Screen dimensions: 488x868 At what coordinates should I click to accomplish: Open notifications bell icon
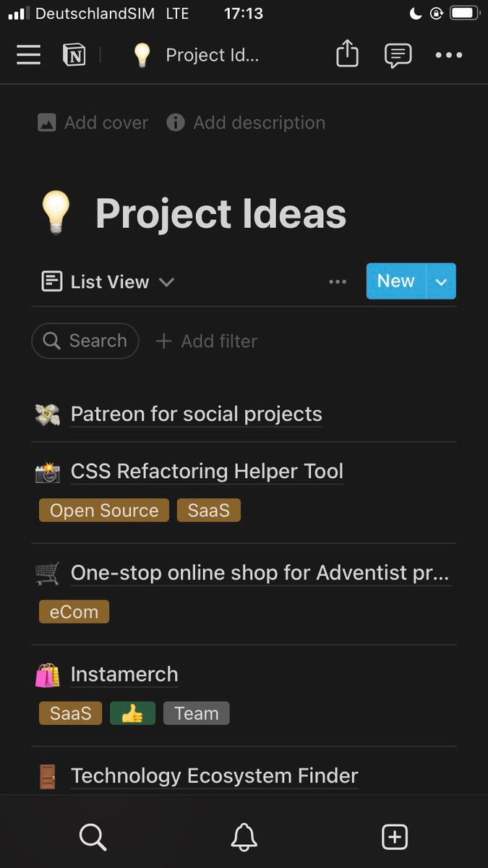pyautogui.click(x=244, y=837)
